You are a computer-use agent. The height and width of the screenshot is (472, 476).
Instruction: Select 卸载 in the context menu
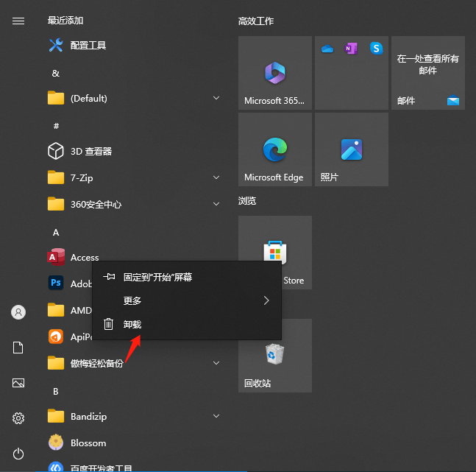187,324
